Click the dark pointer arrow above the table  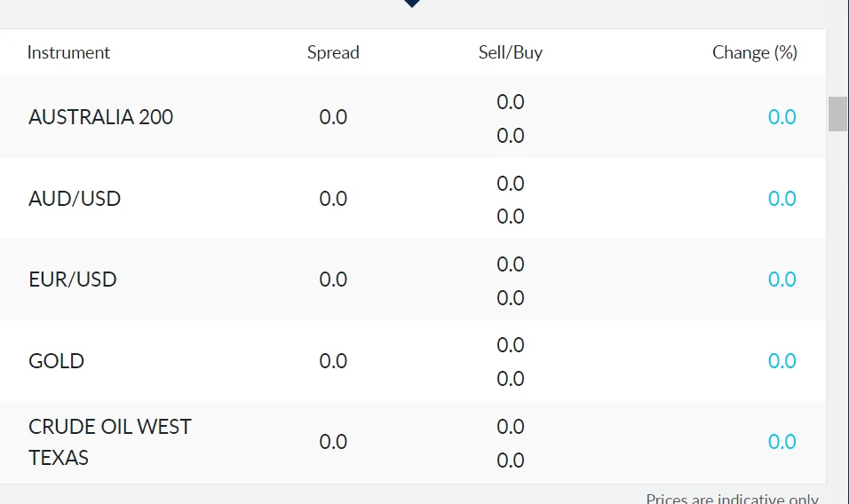click(411, 4)
